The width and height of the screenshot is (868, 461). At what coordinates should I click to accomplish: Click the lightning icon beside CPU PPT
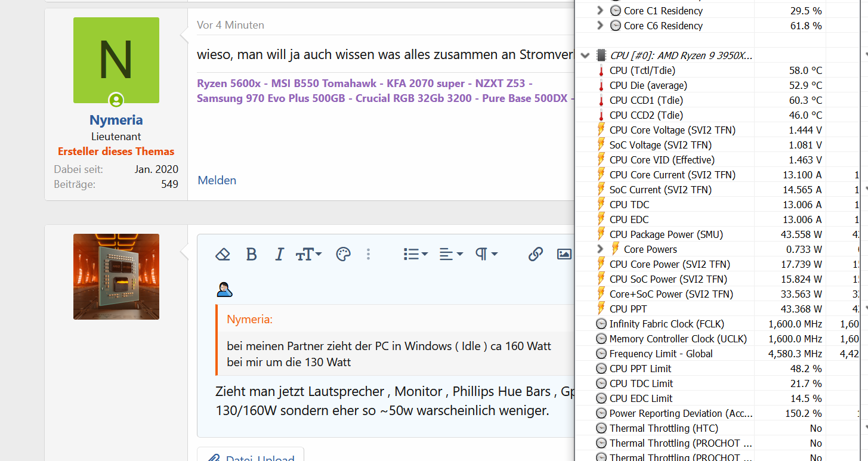coord(601,309)
